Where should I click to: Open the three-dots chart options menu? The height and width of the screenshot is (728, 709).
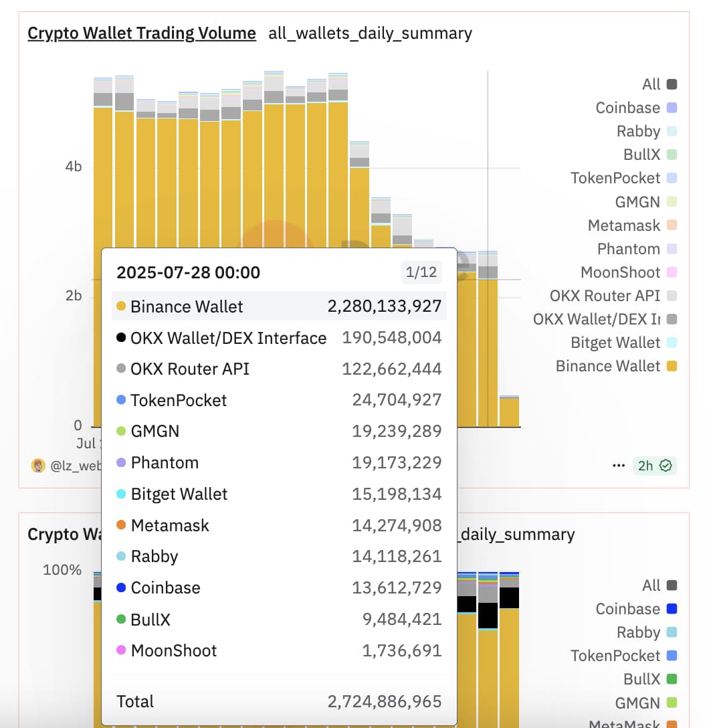619,466
